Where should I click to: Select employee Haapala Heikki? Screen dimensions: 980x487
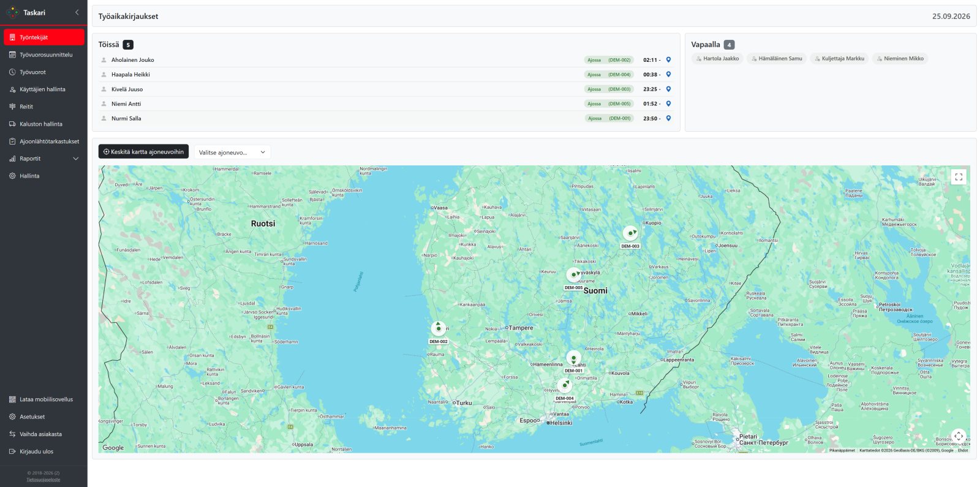(x=130, y=75)
